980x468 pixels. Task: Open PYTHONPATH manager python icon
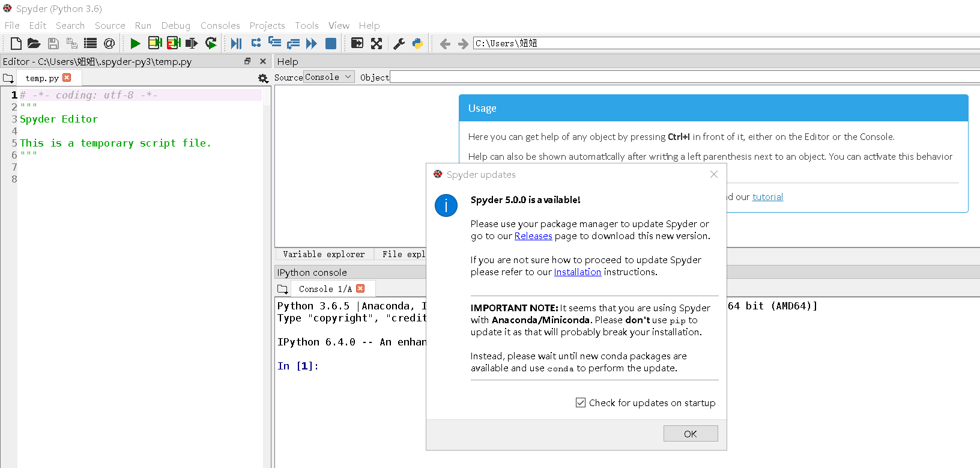(417, 43)
